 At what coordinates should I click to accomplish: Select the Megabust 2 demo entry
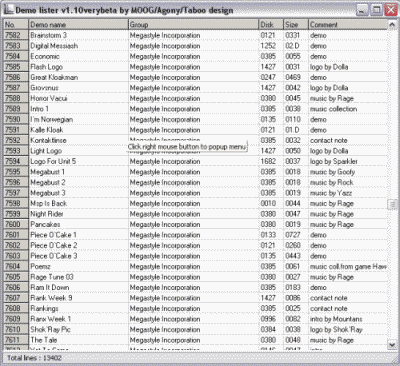click(48, 182)
